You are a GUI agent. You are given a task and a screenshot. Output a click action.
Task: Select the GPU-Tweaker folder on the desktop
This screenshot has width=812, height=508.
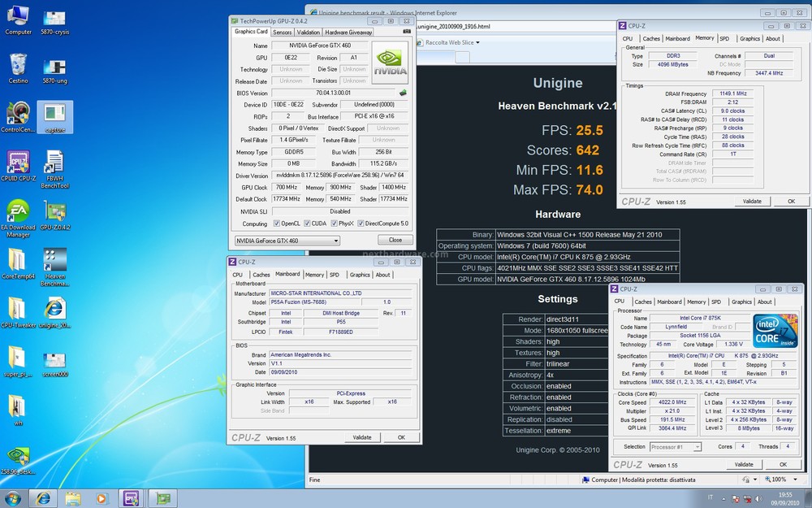[18, 313]
